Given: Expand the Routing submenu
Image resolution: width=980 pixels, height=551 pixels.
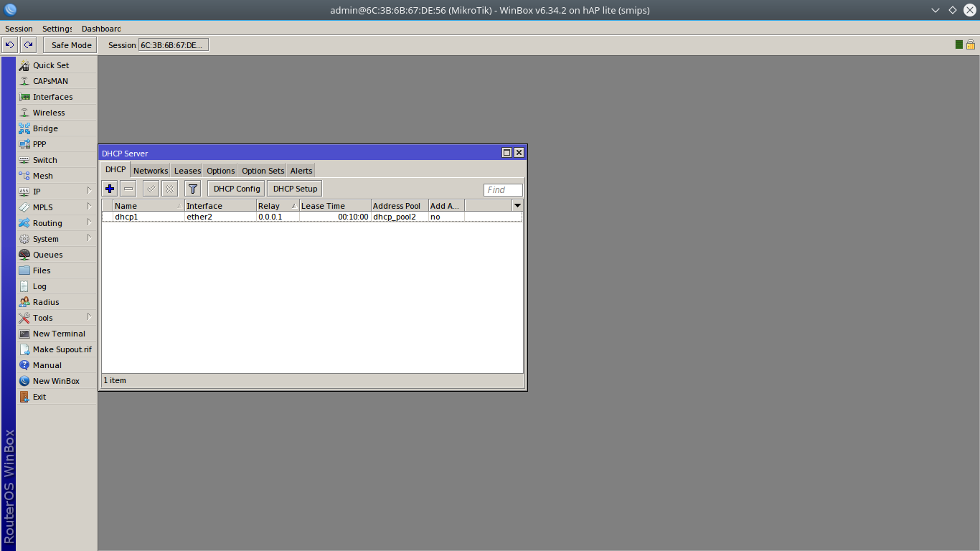Looking at the screenshot, I should click(x=57, y=223).
